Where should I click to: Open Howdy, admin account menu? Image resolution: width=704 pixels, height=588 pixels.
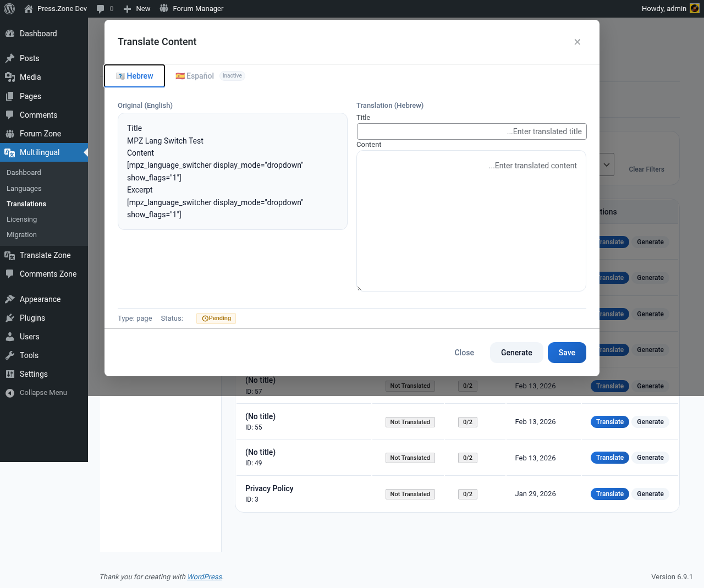point(670,8)
